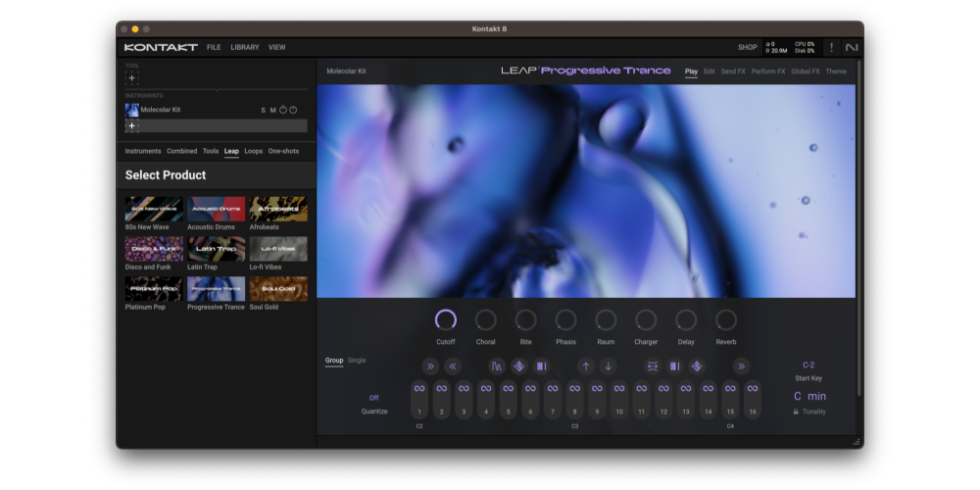Toggle the Tonality lock icon
This screenshot has width=980, height=490.
click(796, 412)
